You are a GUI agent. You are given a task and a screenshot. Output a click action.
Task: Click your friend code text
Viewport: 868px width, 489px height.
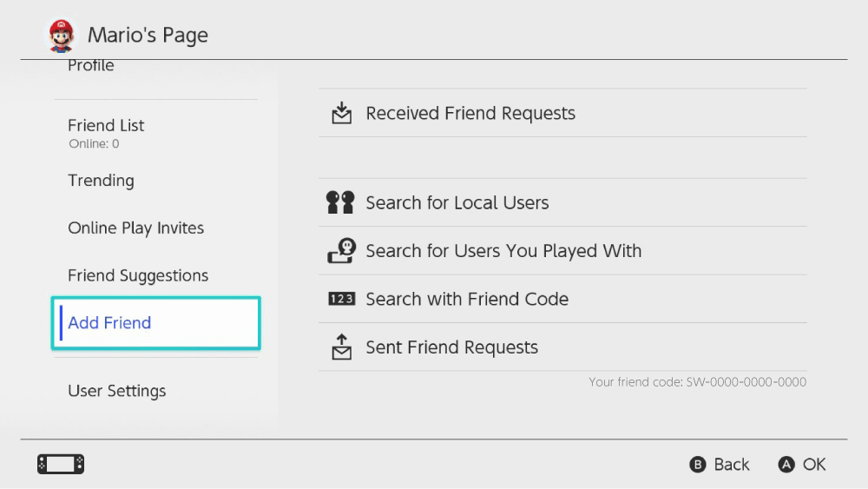tap(697, 382)
